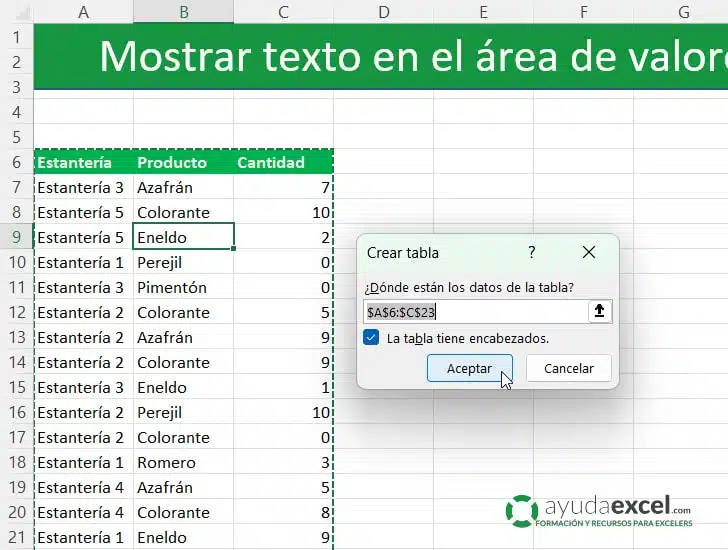Screen dimensions: 728x550
Task: Select 'Colorante' cell in row 8
Action: (183, 212)
